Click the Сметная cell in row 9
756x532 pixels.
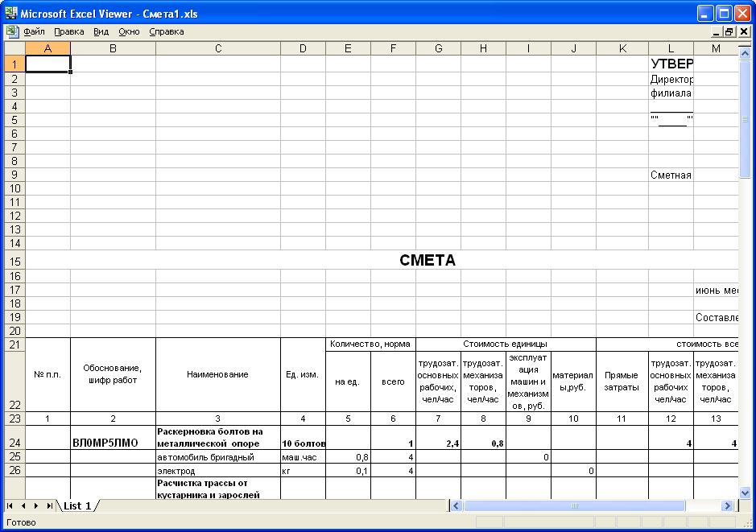pyautogui.click(x=671, y=175)
